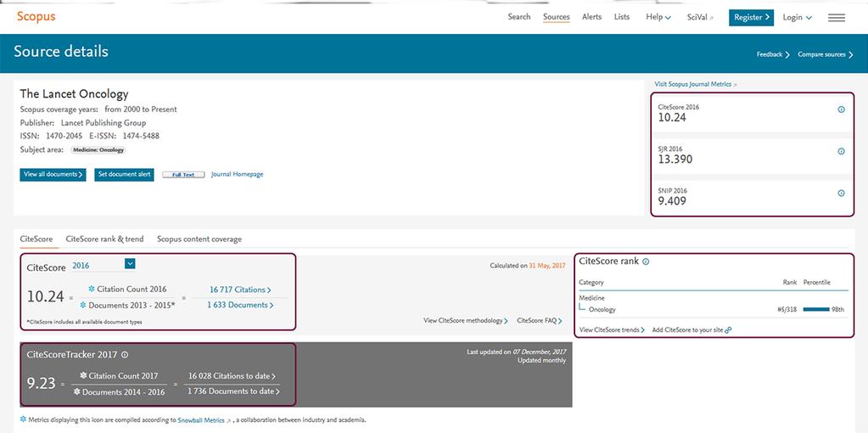Click the 9.23 CiteScoreTracker value

click(42, 383)
